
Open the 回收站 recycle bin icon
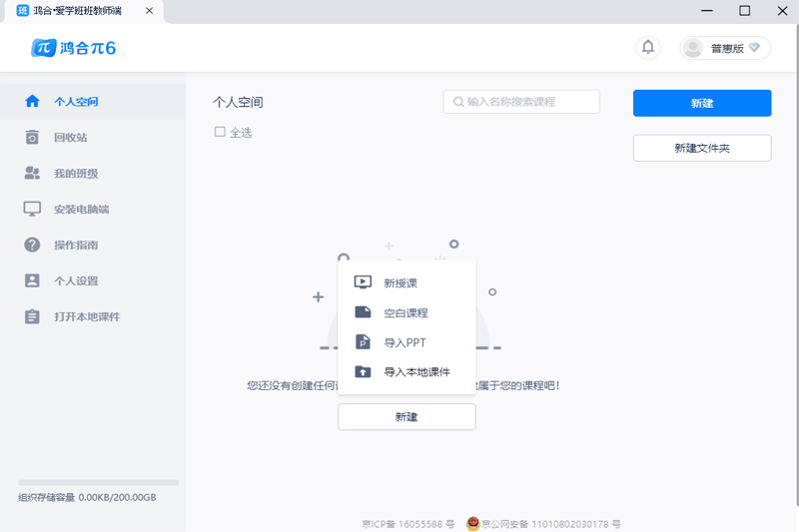(32, 137)
